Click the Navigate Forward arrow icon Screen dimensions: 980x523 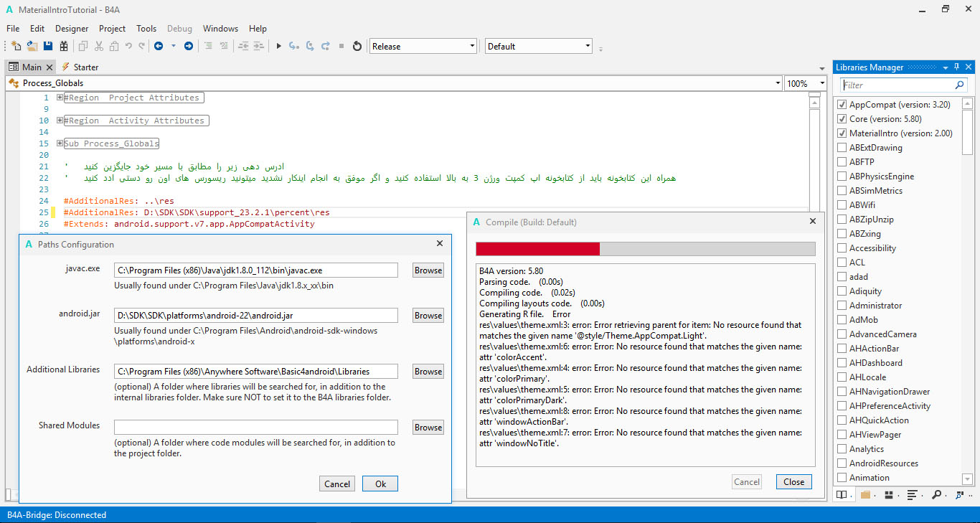click(x=188, y=46)
